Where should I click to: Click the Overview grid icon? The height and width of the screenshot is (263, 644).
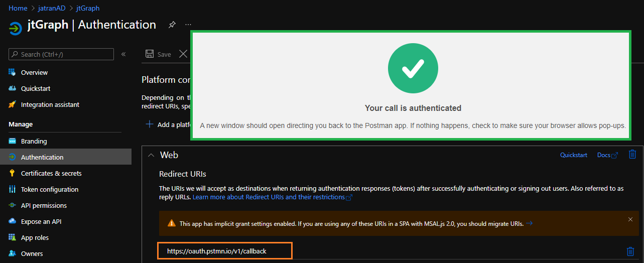click(12, 72)
